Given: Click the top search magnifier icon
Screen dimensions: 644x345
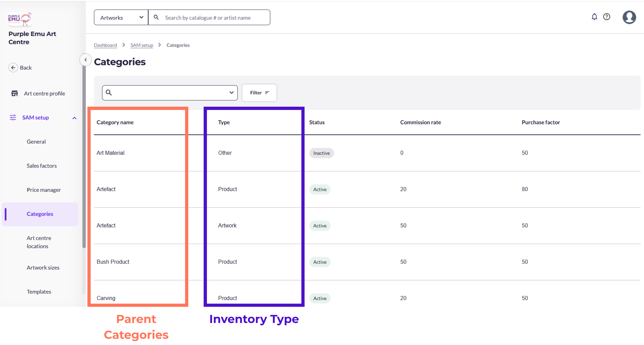Looking at the screenshot, I should 156,17.
